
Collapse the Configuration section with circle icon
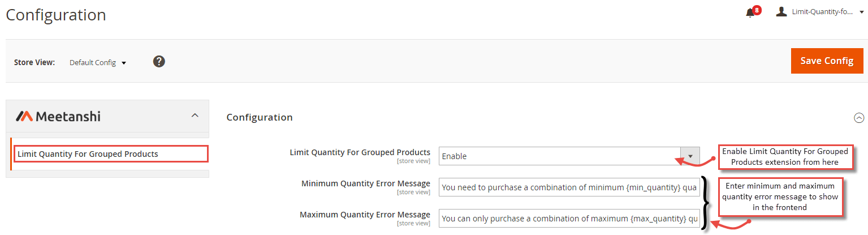859,118
